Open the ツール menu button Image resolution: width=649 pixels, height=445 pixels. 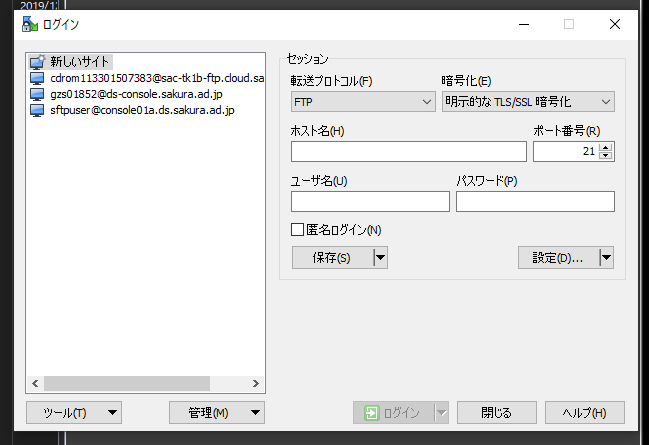tap(74, 412)
